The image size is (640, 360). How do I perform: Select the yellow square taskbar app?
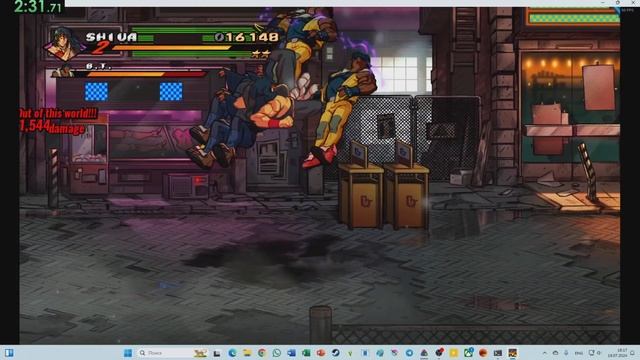(453, 353)
